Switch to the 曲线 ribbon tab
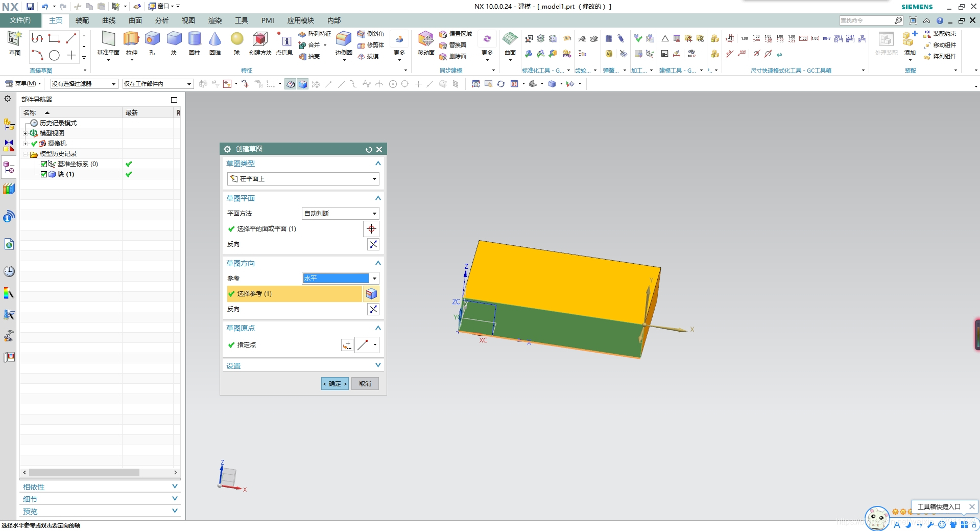 click(109, 20)
